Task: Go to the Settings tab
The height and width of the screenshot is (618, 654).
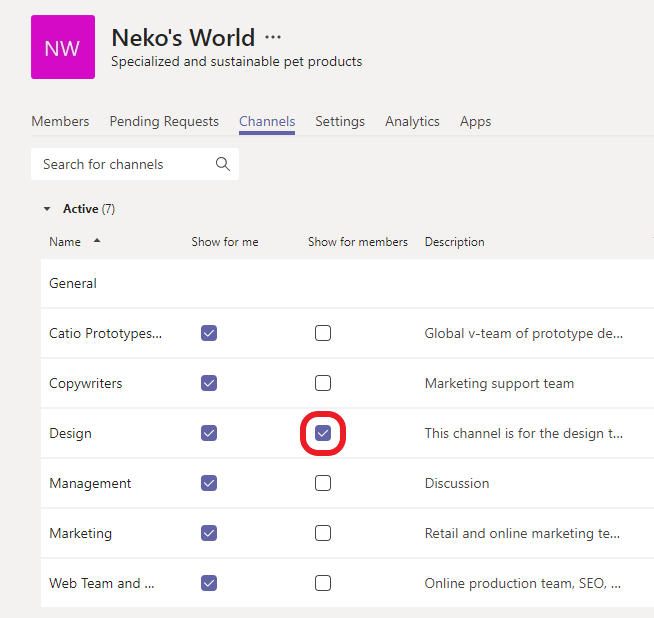Action: pos(340,121)
